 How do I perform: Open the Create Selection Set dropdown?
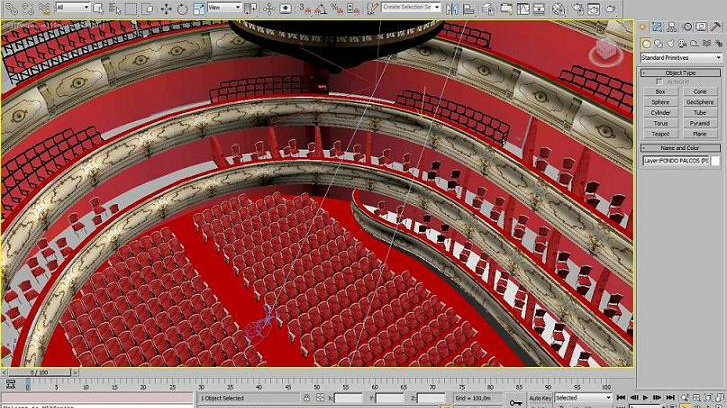[x=411, y=7]
